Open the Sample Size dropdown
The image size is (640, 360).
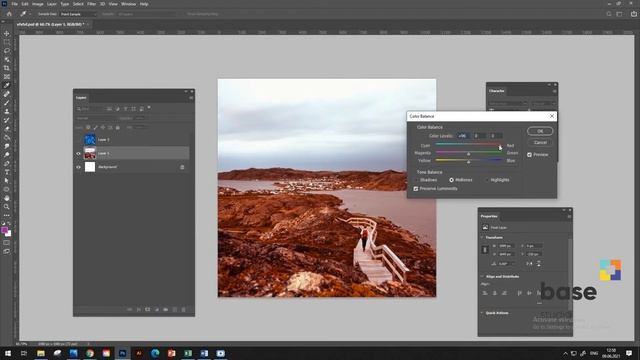(x=78, y=14)
